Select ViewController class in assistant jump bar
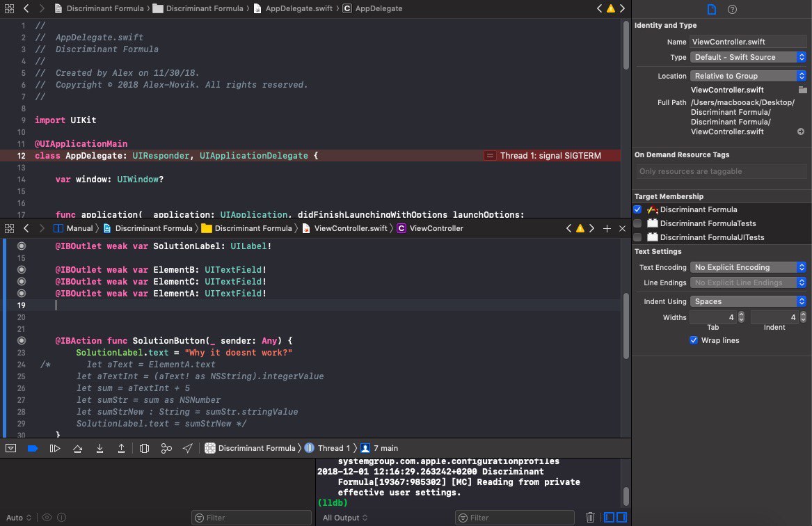Image resolution: width=812 pixels, height=526 pixels. click(430, 228)
